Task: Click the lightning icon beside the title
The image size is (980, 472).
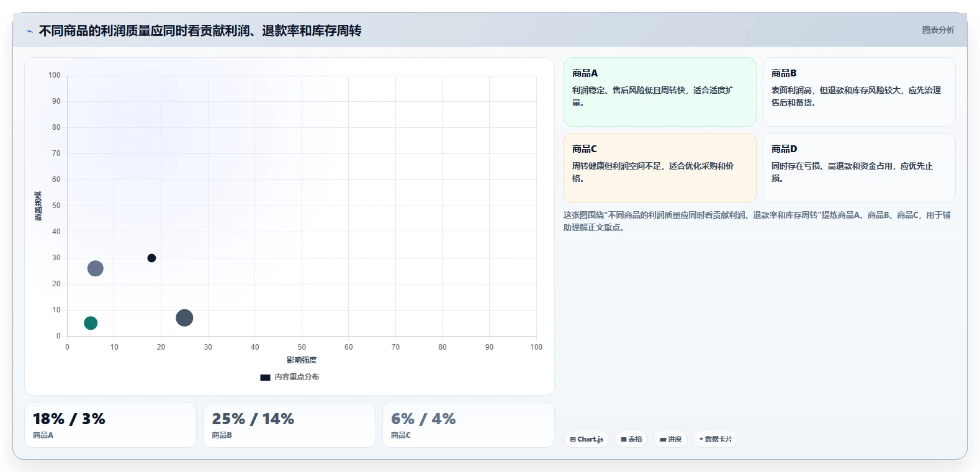Action: click(x=29, y=31)
